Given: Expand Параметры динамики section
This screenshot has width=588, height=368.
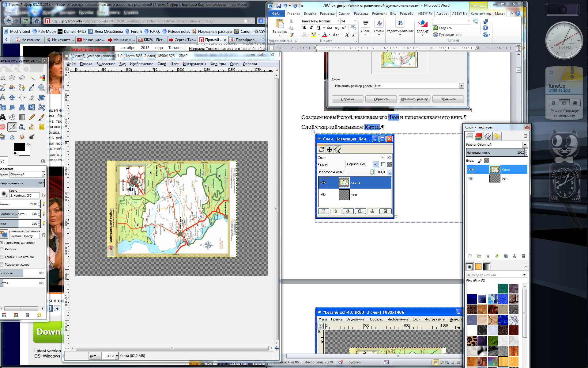Looking at the screenshot, I should click(2, 243).
